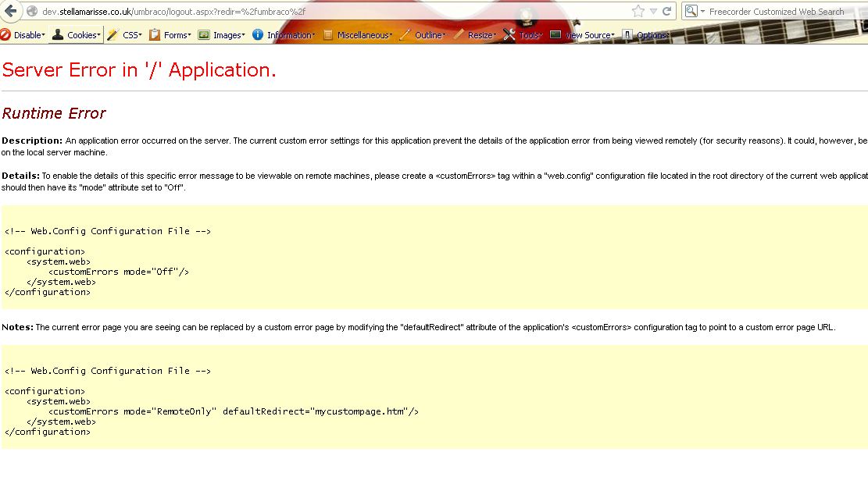Click the Images picture icon

pyautogui.click(x=204, y=35)
